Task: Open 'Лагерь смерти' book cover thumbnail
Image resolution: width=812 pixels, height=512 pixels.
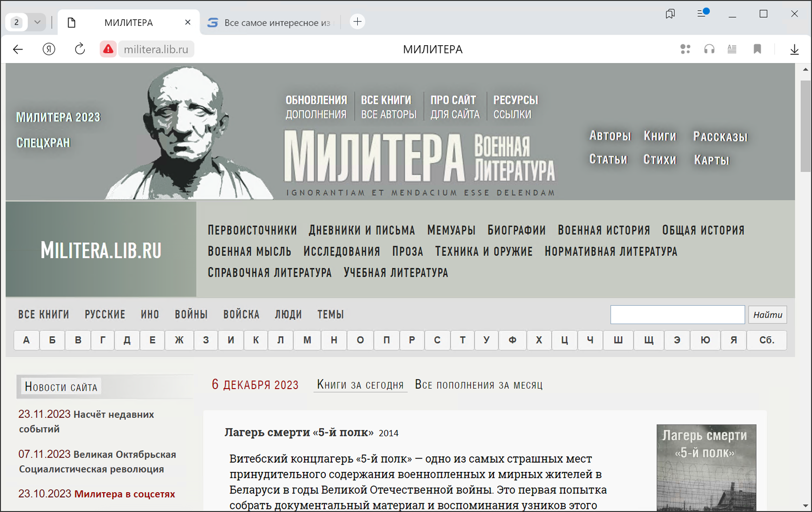Action: point(706,467)
